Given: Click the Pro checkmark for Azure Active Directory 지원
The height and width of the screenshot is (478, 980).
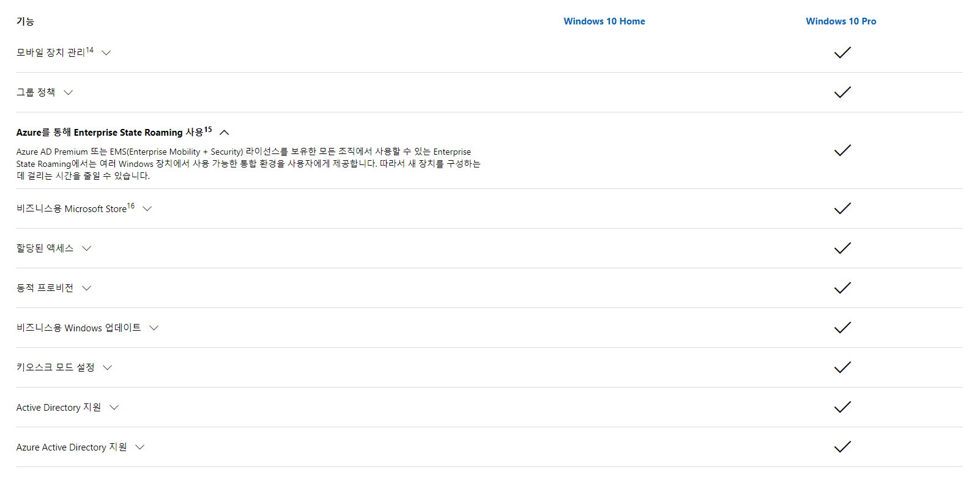Looking at the screenshot, I should [x=842, y=447].
